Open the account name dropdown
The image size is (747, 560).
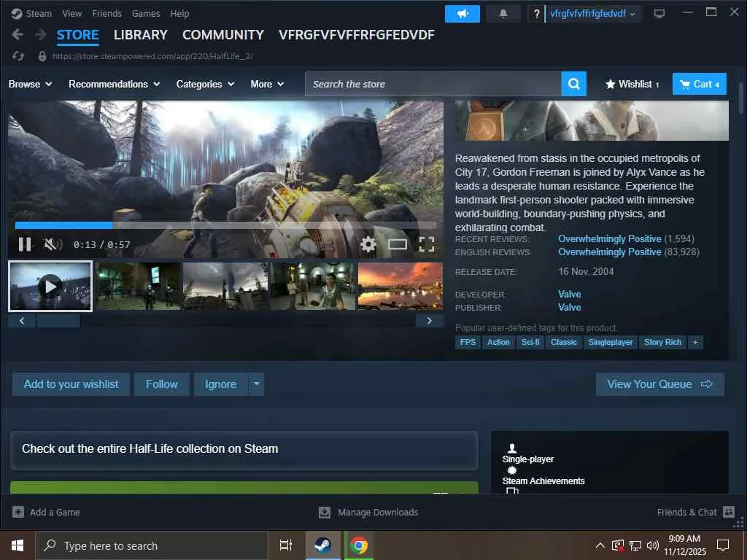[592, 14]
